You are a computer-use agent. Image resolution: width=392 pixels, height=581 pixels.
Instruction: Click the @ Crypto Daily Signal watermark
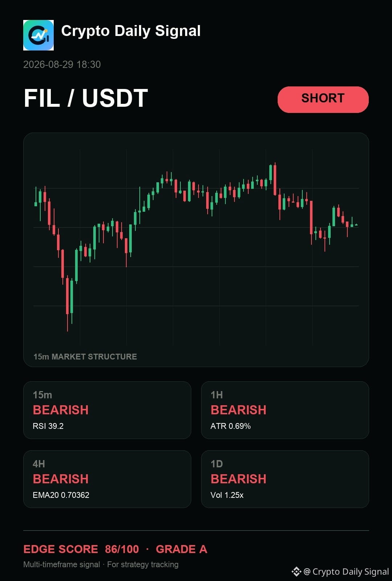tap(346, 572)
